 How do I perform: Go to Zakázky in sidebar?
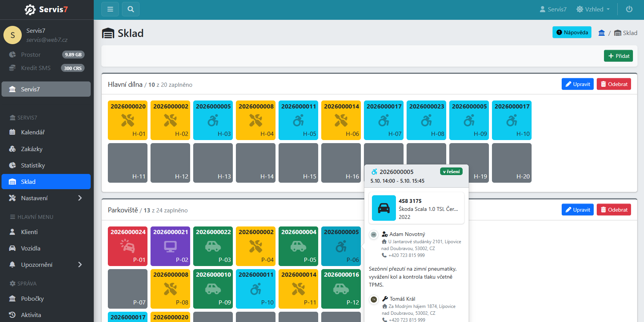click(46, 149)
